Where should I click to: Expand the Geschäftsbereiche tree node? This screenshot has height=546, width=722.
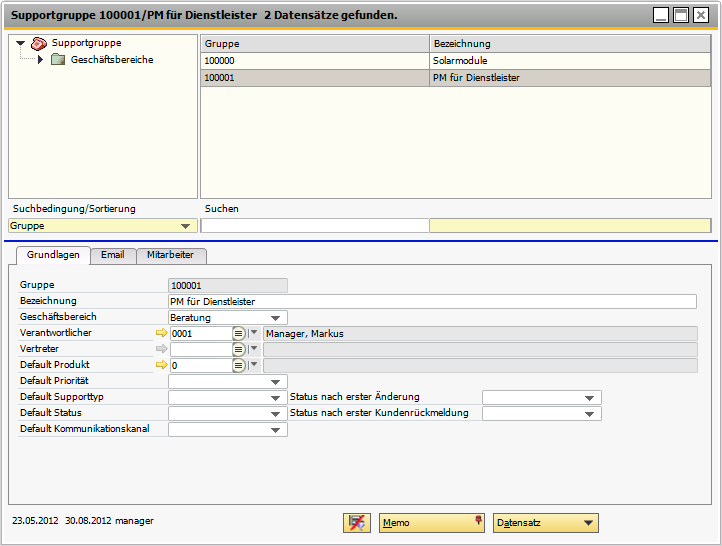40,60
